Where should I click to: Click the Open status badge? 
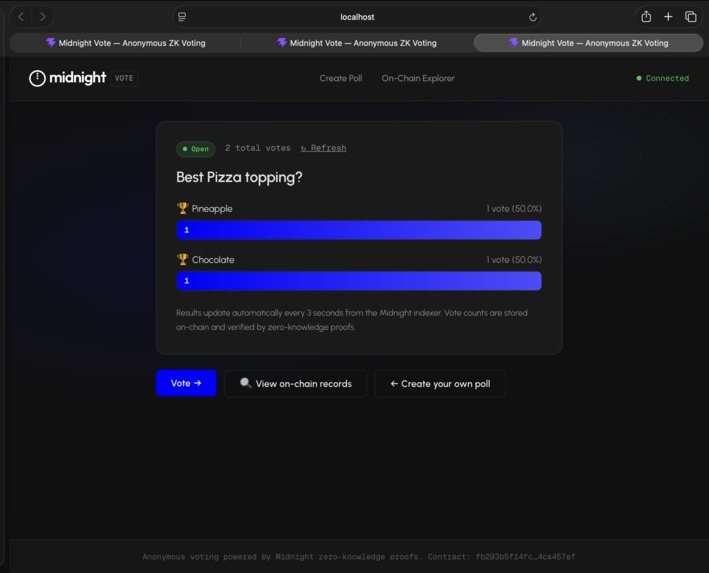tap(195, 149)
